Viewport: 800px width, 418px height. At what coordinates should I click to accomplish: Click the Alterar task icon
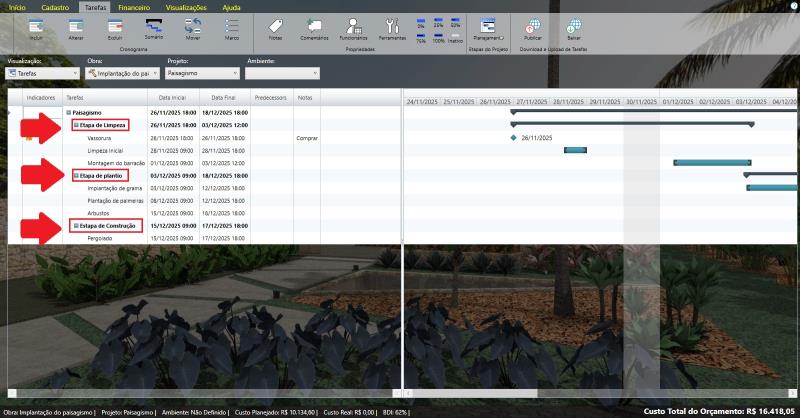(x=76, y=27)
